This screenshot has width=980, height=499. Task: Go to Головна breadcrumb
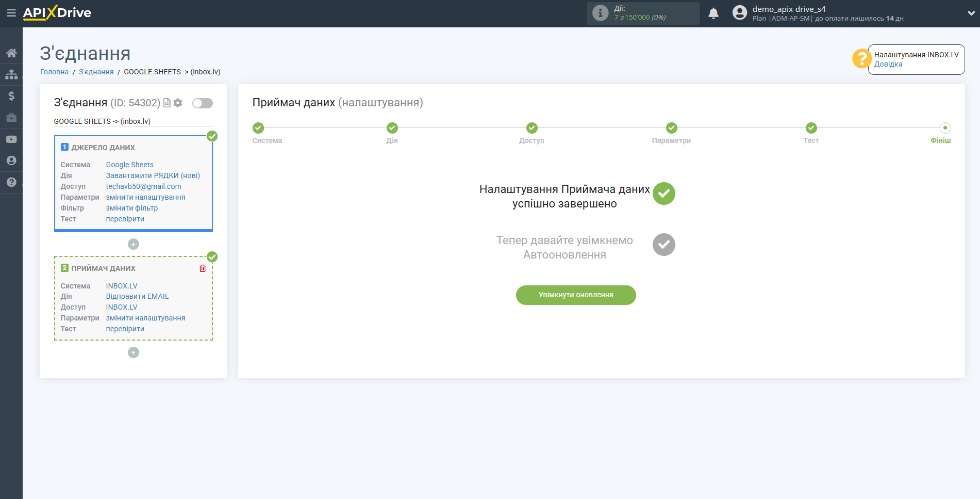tap(54, 72)
